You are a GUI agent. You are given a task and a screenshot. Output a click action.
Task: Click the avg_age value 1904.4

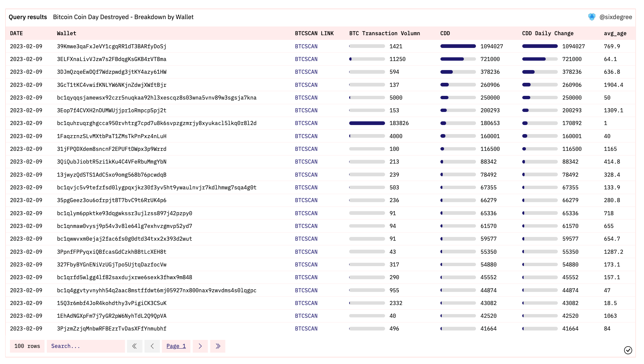pyautogui.click(x=613, y=85)
